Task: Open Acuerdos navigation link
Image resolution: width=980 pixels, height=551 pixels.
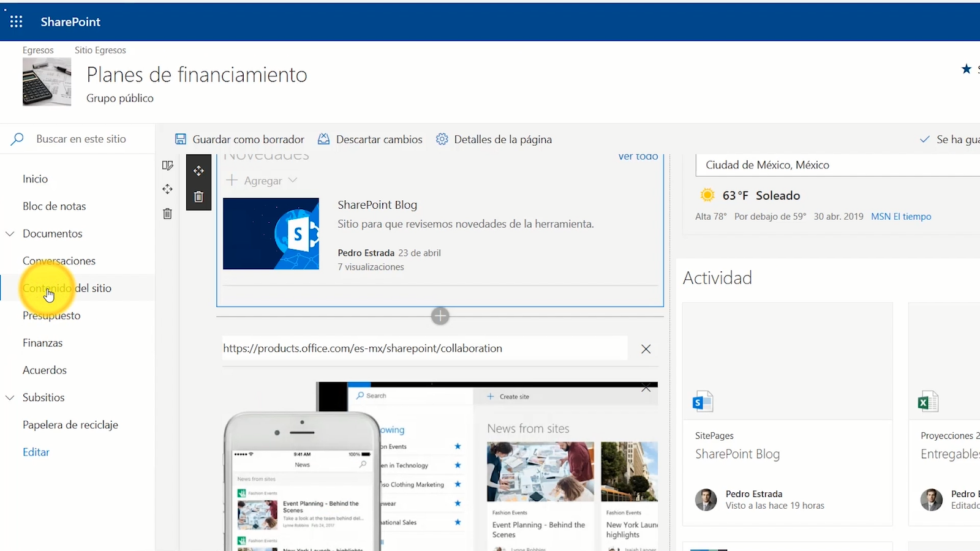Action: click(44, 370)
